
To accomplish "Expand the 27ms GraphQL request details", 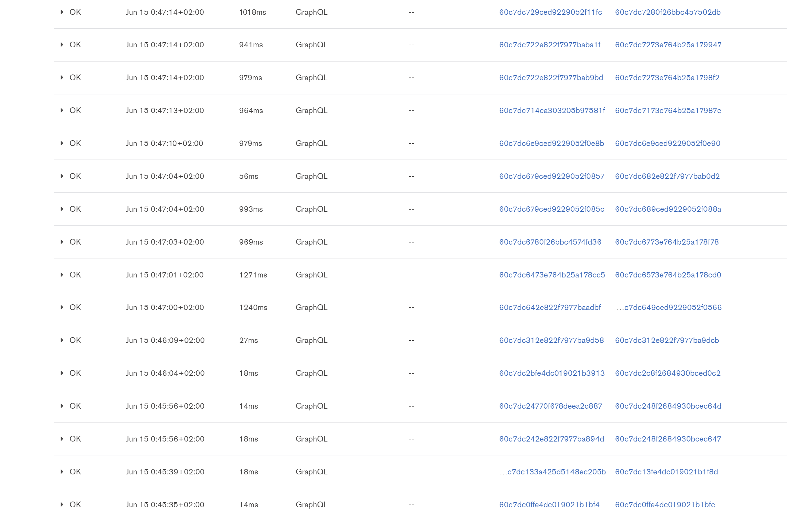I will 62,340.
